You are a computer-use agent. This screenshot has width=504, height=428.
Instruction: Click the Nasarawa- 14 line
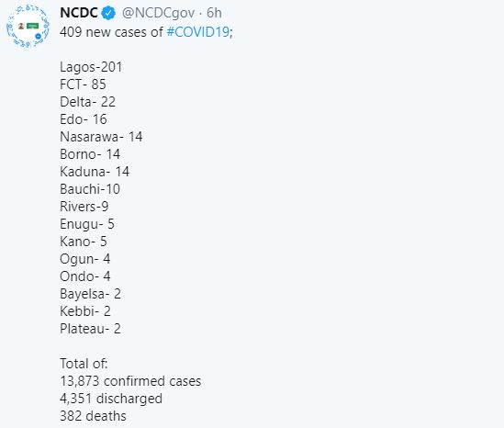tap(101, 137)
